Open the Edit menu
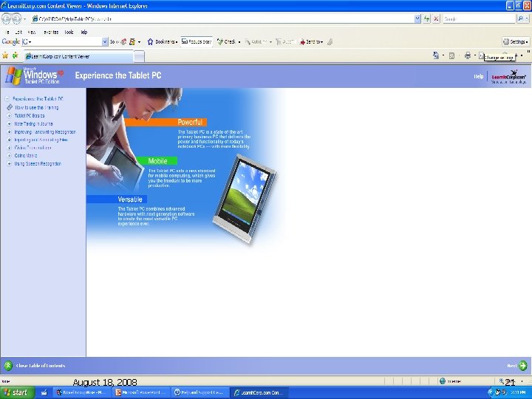The width and height of the screenshot is (532, 399). [18, 33]
